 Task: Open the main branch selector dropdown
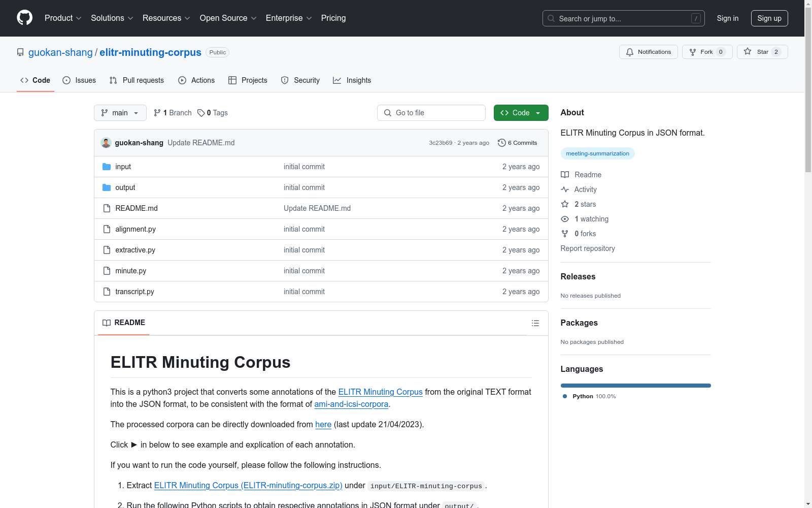(120, 113)
